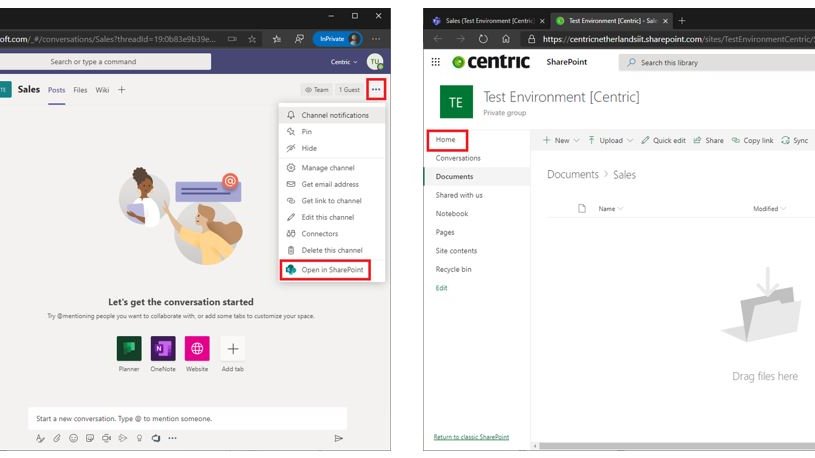Open the Favorites list icon in Edge
The image size is (815, 458).
point(277,39)
